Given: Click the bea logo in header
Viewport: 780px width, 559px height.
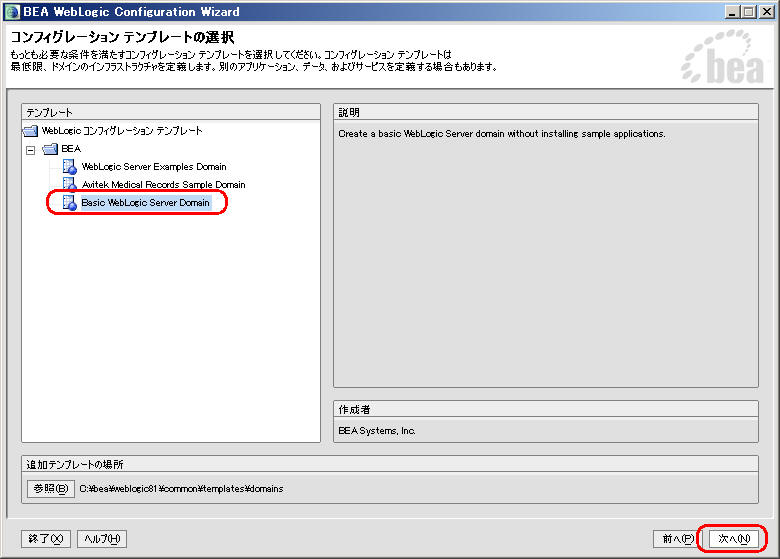Looking at the screenshot, I should 721,62.
